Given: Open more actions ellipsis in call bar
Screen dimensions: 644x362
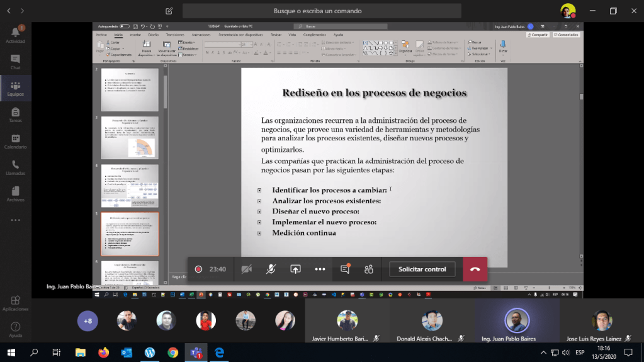Looking at the screenshot, I should click(320, 269).
